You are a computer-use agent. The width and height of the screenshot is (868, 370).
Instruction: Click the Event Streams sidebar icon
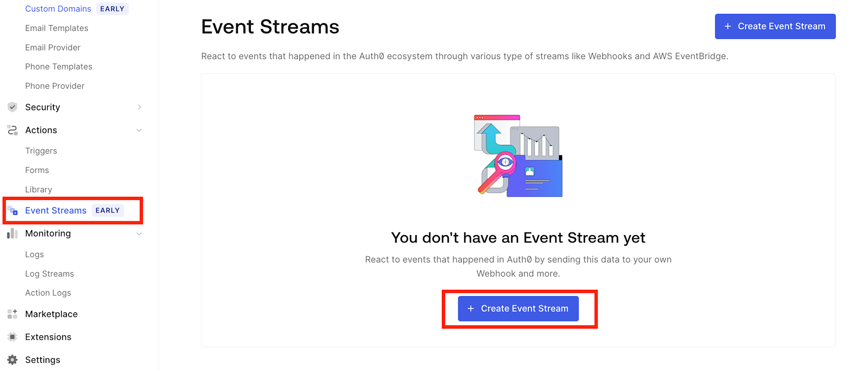pyautogui.click(x=13, y=211)
